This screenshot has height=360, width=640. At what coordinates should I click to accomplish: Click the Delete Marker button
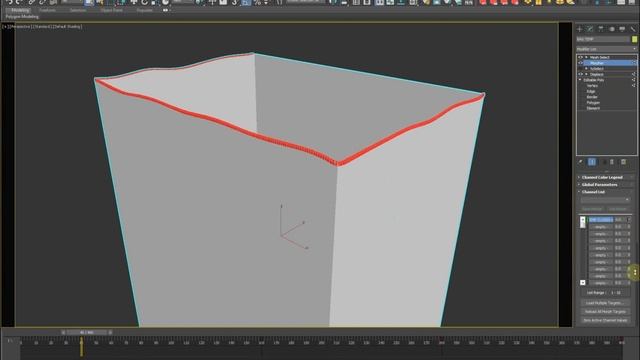(x=618, y=209)
